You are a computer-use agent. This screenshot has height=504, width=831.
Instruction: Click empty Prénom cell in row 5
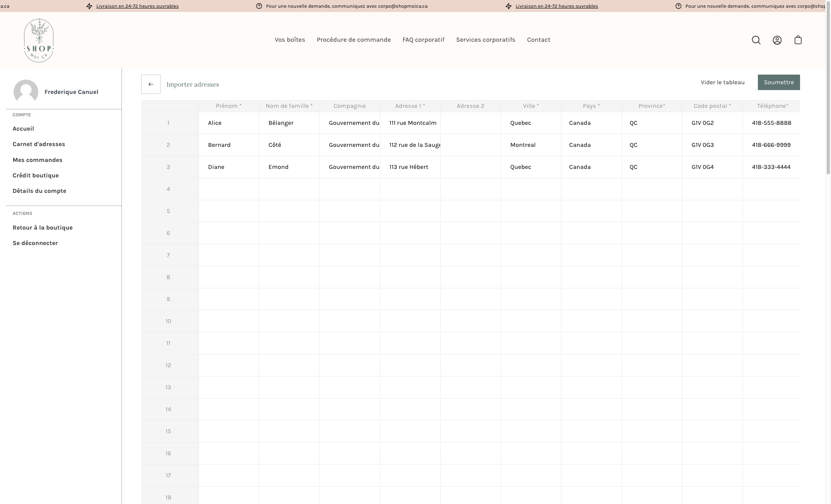(229, 211)
